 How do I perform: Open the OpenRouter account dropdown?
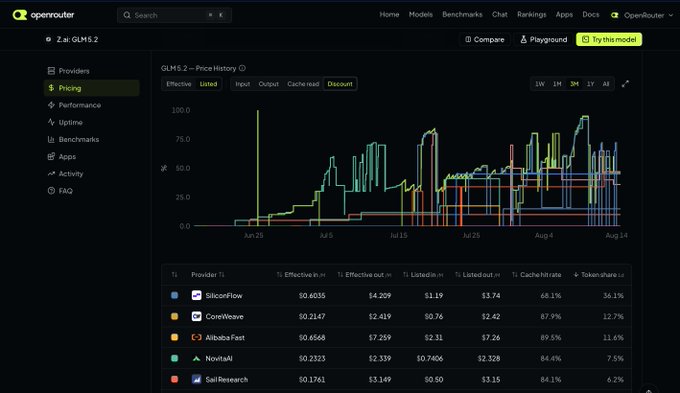(642, 15)
